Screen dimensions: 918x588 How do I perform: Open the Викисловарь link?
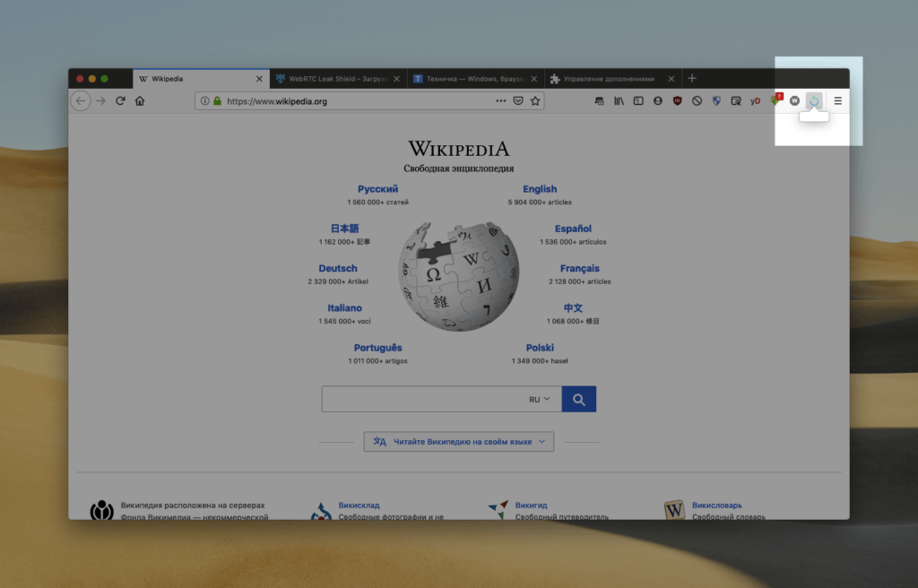tap(716, 505)
